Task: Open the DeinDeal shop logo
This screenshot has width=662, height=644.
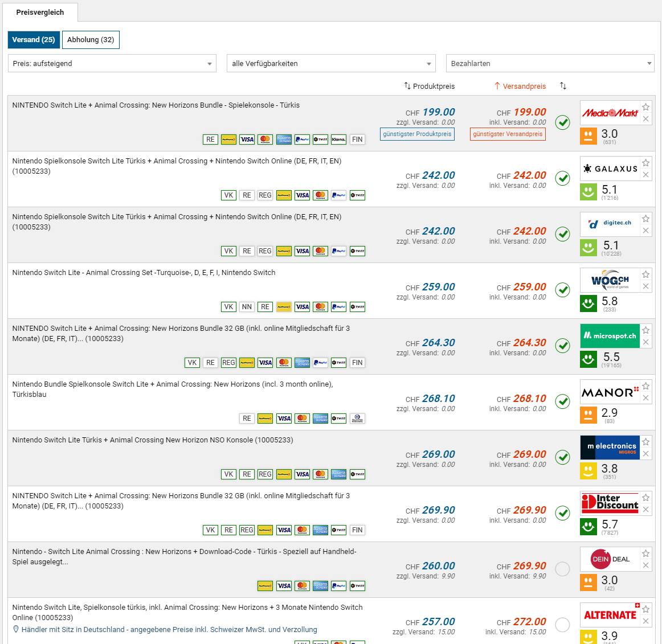Action: click(610, 559)
